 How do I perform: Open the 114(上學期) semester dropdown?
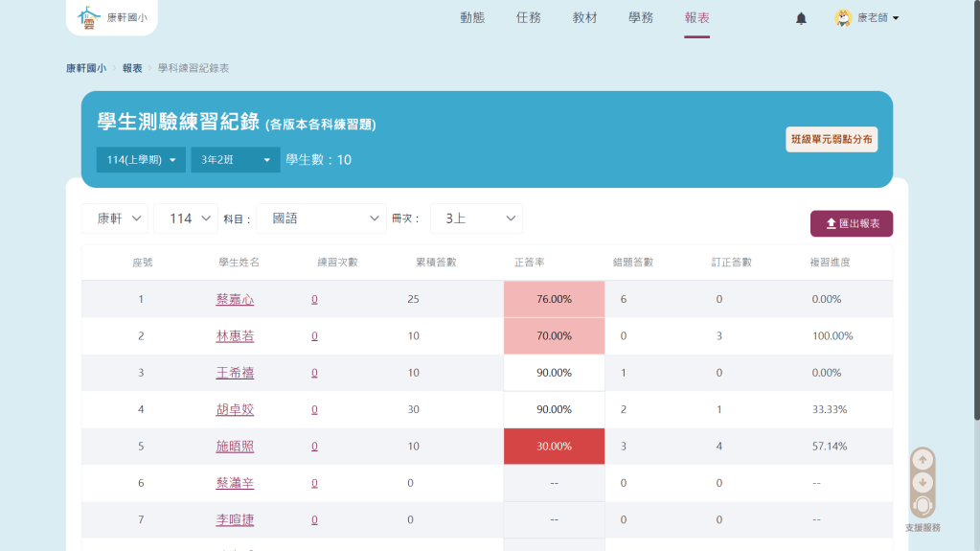coord(141,159)
